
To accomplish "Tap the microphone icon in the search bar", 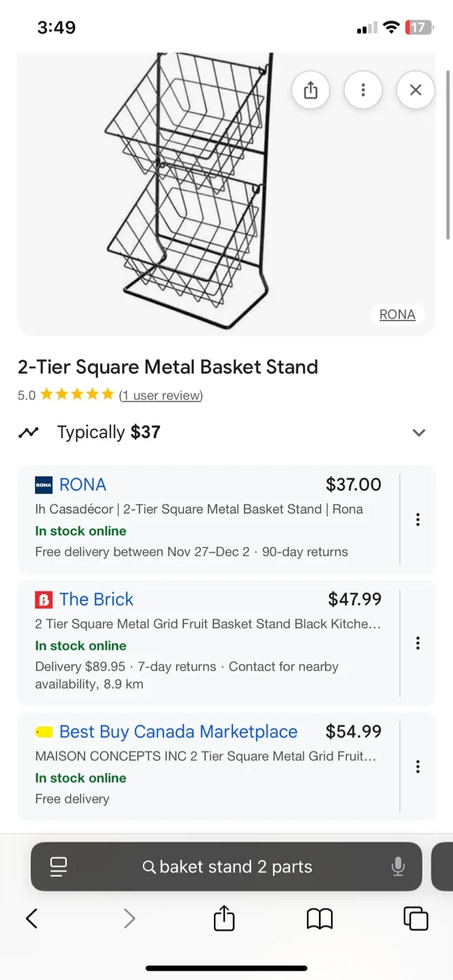I will 397,866.
